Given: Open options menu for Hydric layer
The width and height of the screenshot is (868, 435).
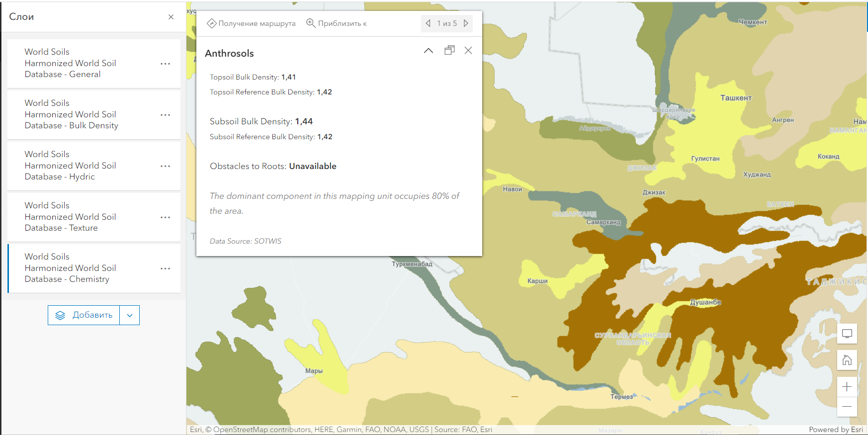Looking at the screenshot, I should point(165,166).
